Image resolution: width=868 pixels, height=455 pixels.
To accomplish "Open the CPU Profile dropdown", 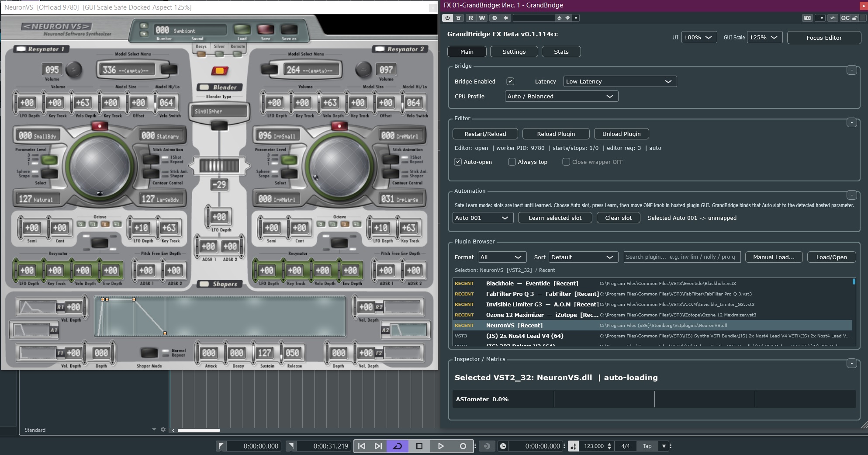I will pyautogui.click(x=561, y=96).
